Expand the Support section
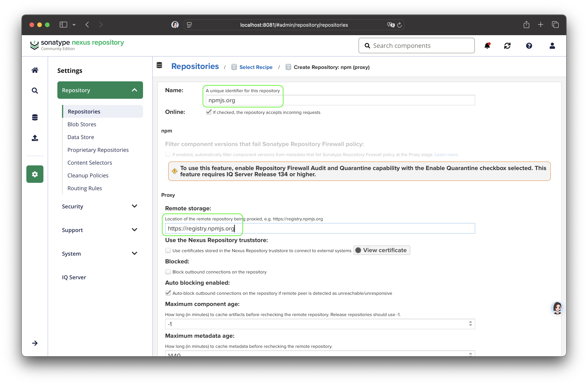 click(100, 230)
